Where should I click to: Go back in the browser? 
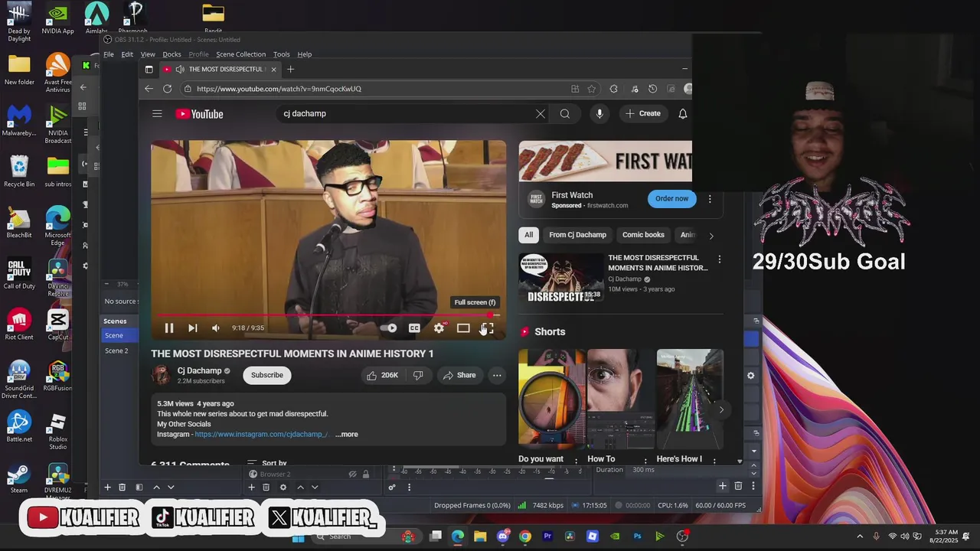click(149, 89)
